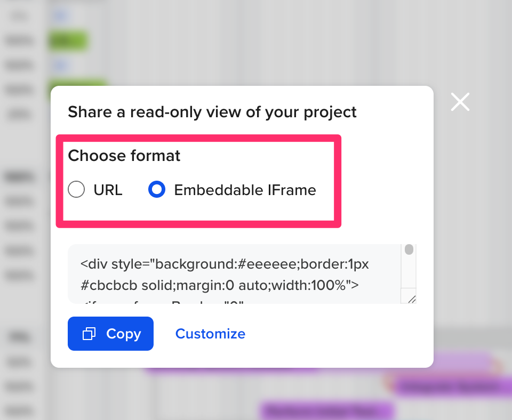Choose the URL format label

(108, 190)
